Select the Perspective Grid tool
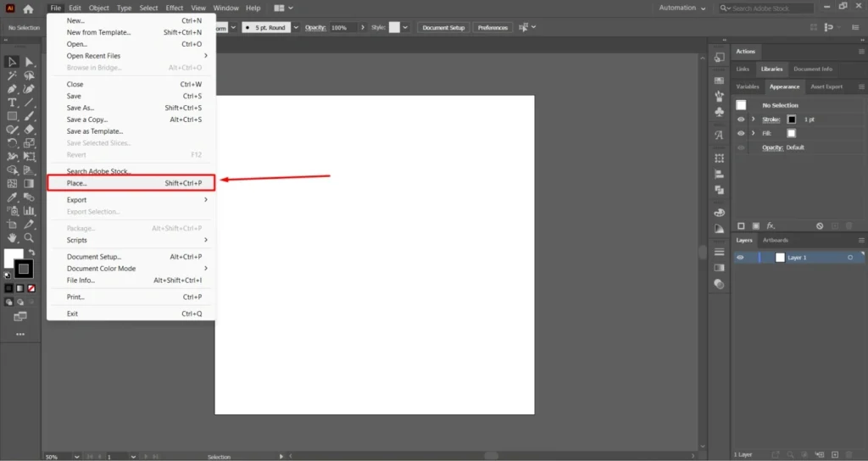 pyautogui.click(x=30, y=169)
